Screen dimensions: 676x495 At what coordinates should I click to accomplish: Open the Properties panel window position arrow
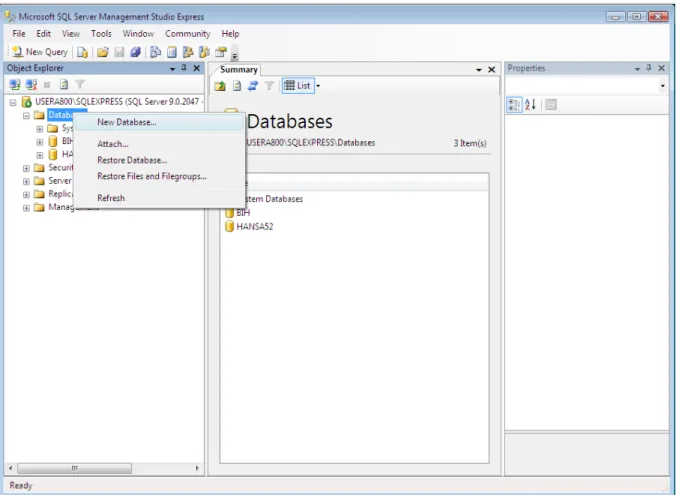[x=637, y=69]
